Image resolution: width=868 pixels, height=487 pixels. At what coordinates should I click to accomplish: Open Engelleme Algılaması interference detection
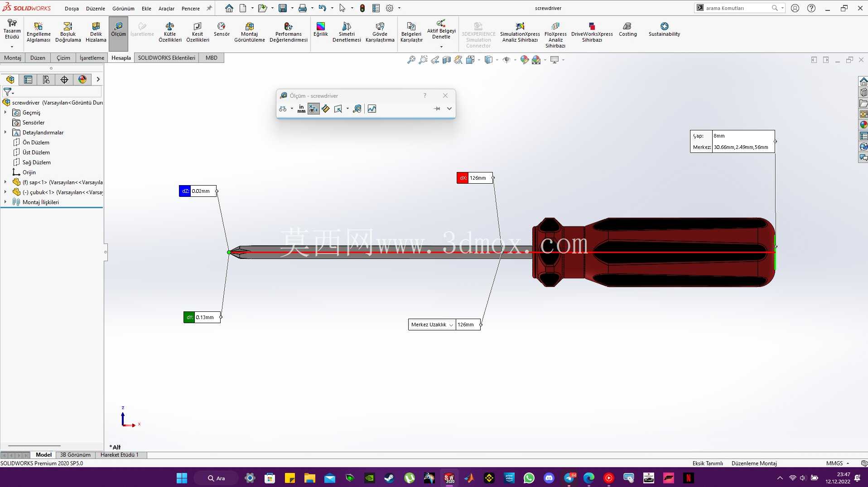click(39, 32)
